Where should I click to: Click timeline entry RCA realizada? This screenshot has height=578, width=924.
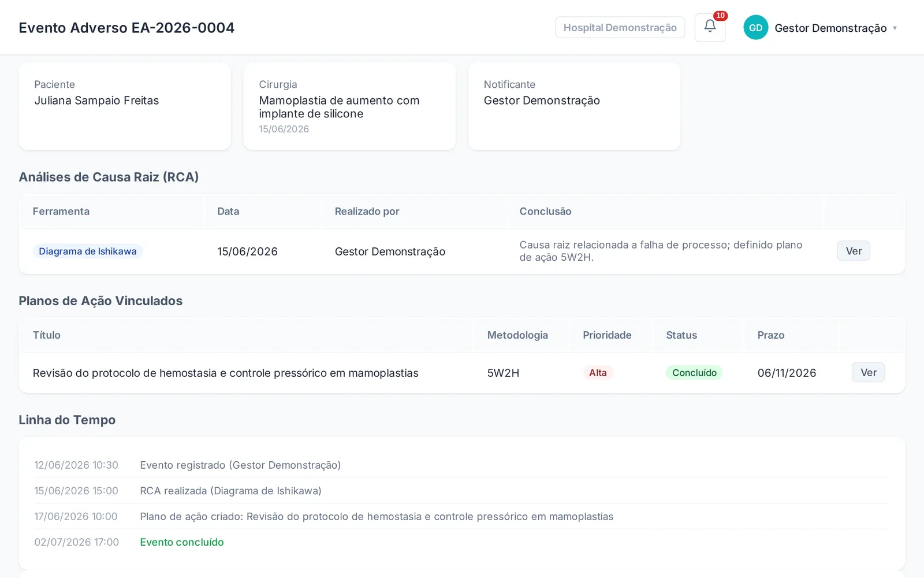point(230,491)
